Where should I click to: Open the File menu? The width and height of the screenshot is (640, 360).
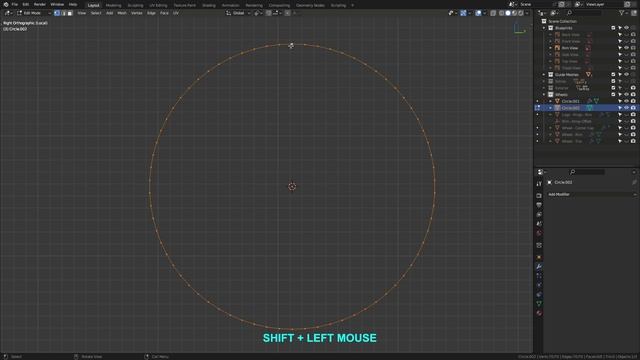coord(15,4)
